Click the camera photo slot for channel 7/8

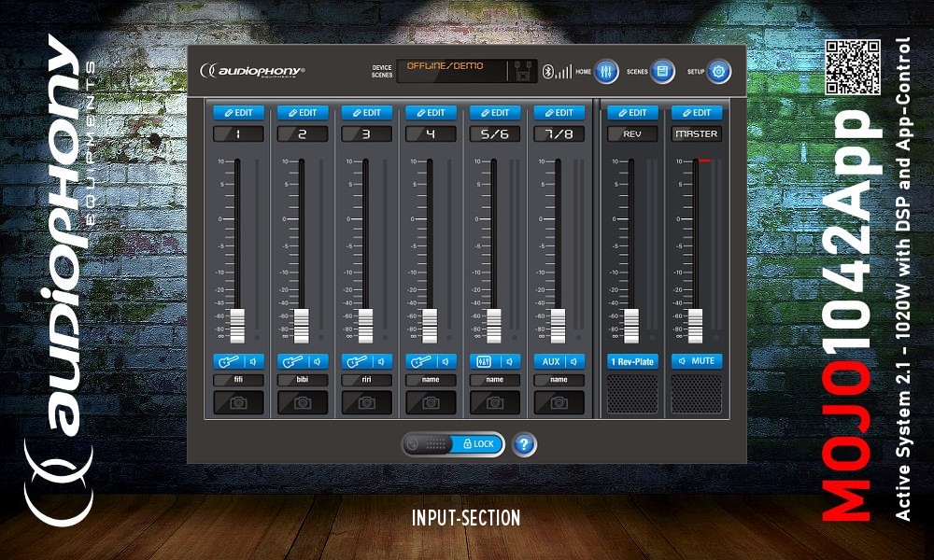(x=559, y=402)
